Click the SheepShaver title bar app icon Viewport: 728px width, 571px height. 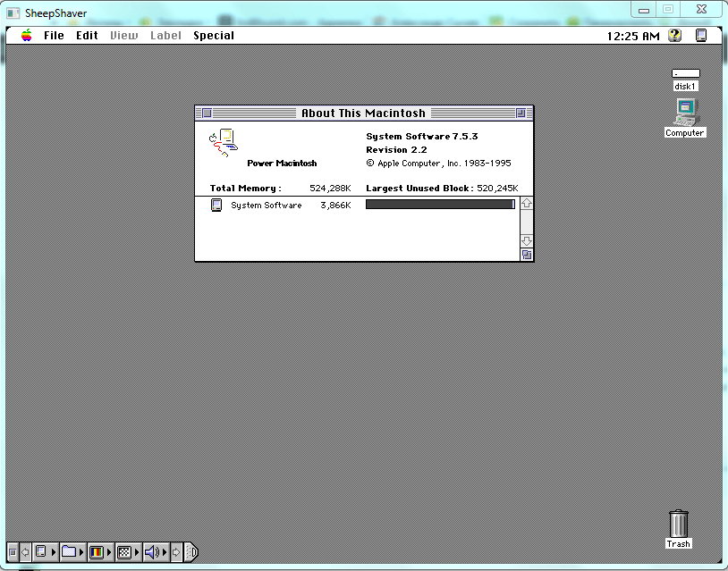tap(13, 13)
